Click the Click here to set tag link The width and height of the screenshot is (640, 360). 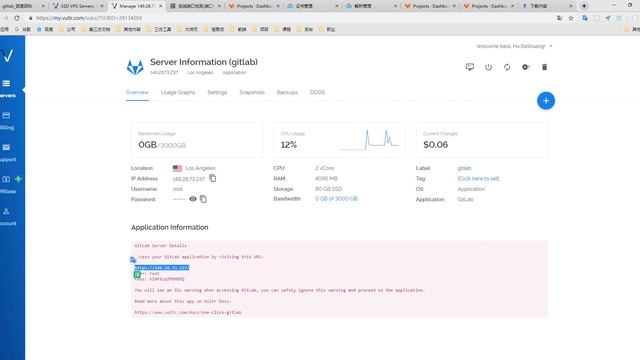tap(478, 178)
